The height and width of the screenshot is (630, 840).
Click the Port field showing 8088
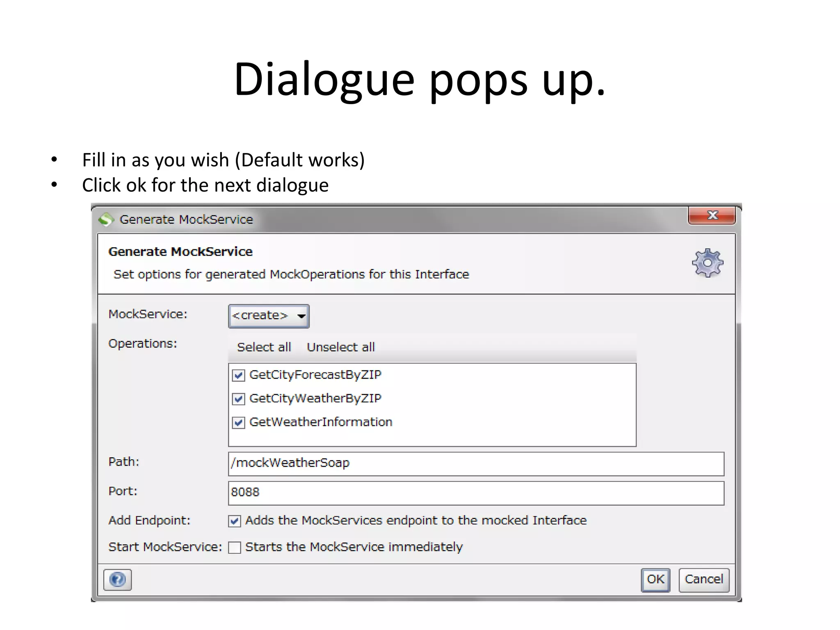(476, 493)
